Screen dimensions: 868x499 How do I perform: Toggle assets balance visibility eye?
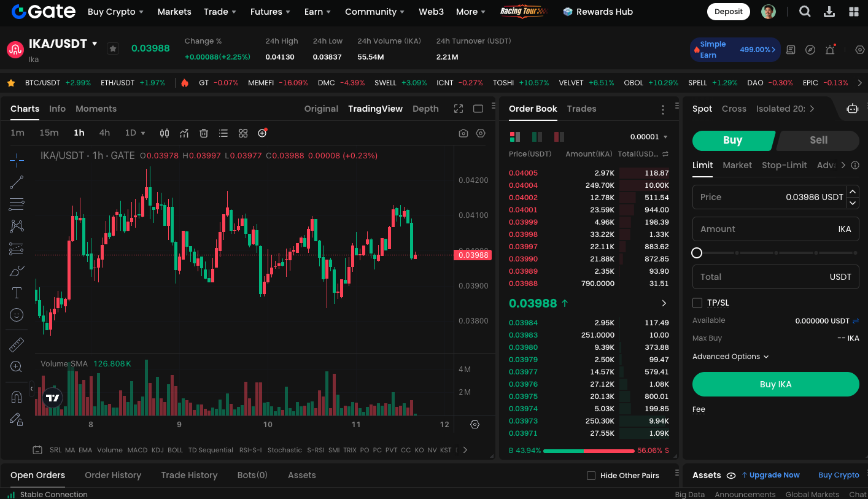click(731, 476)
